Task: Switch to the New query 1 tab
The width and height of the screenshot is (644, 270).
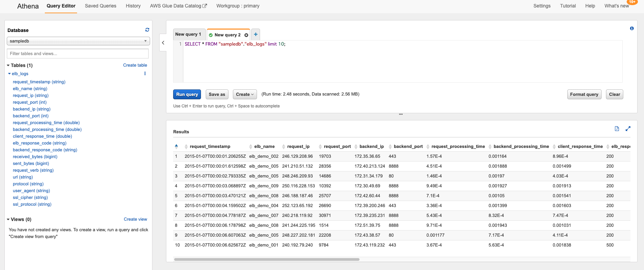Action: (x=188, y=34)
